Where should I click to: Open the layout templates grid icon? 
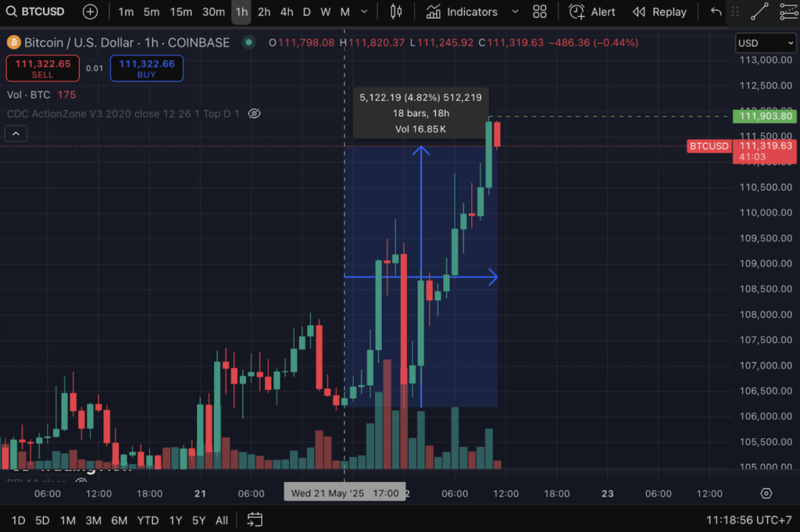pos(540,12)
